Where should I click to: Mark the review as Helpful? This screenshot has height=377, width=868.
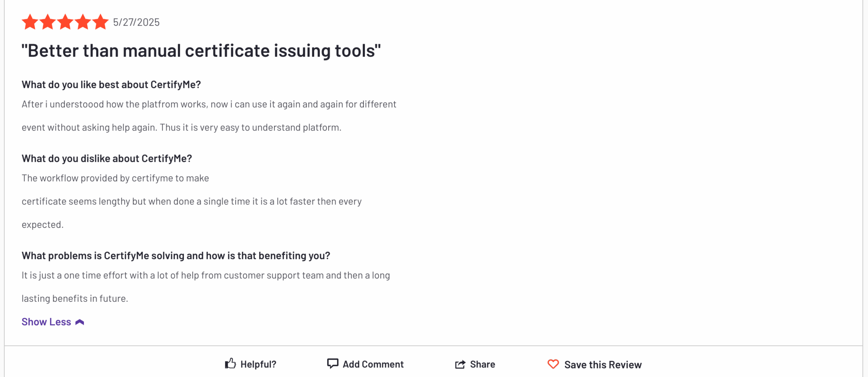(258, 364)
